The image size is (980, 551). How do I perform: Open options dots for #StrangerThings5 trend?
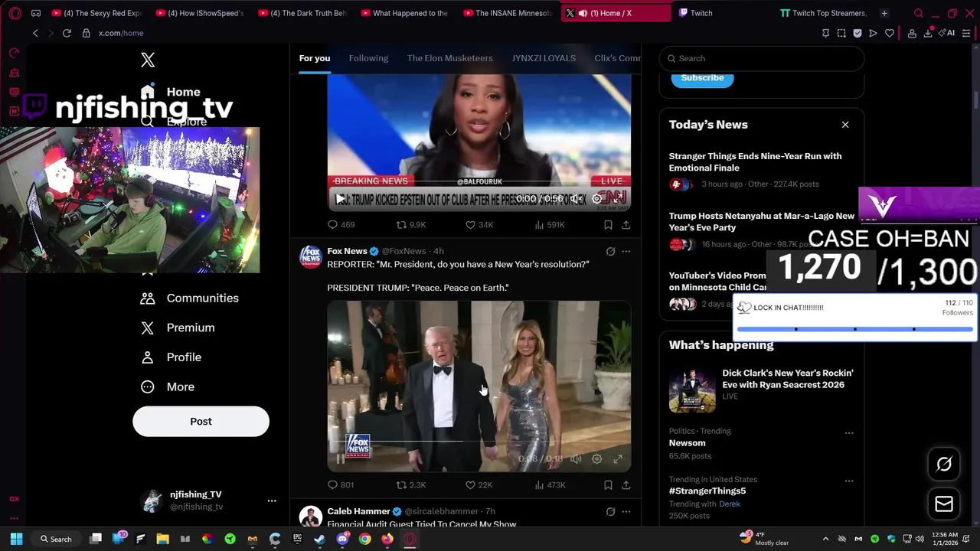(x=848, y=481)
